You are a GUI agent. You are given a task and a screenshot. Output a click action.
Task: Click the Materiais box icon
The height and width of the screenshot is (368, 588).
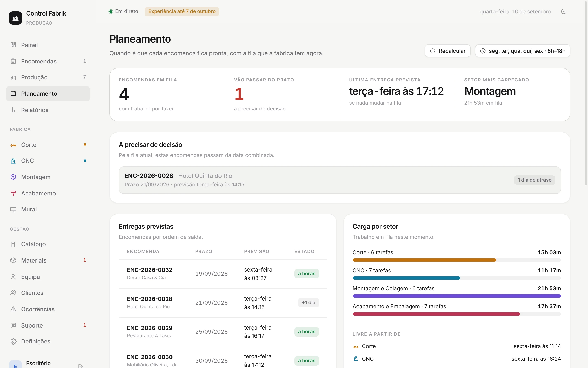pos(13,260)
